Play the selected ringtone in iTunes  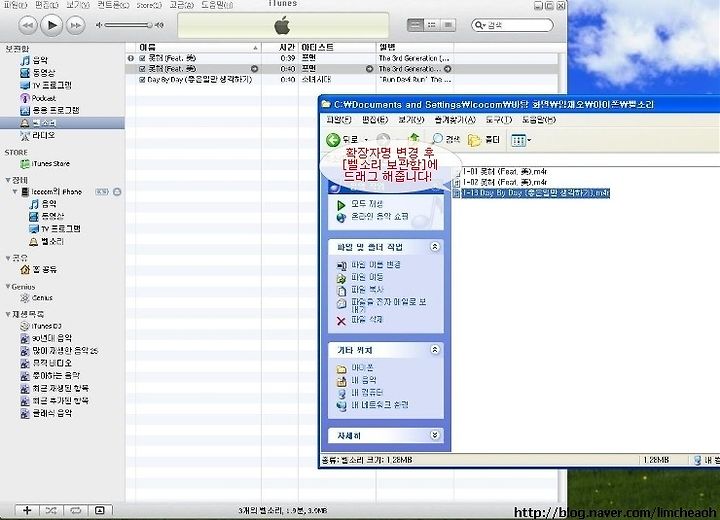[51, 25]
